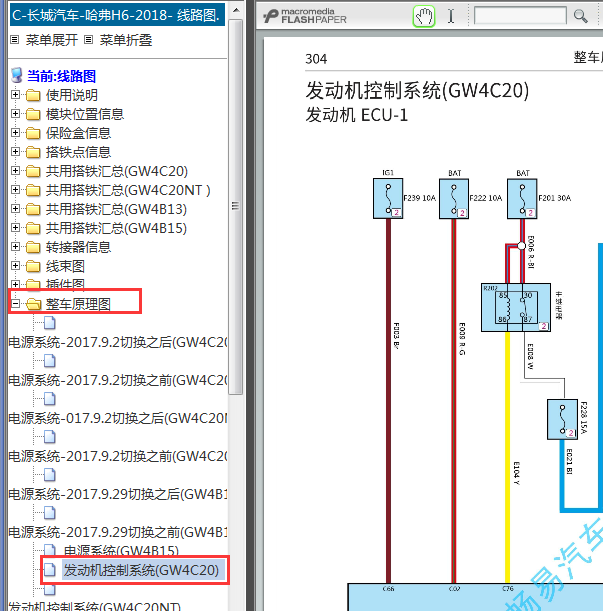Click the tree panel scroll-up arrow

tap(236, 10)
